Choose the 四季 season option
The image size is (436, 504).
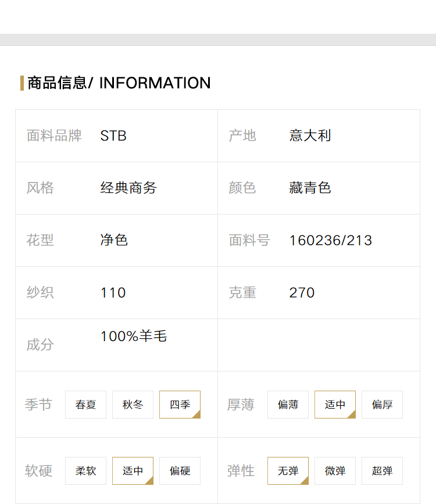pyautogui.click(x=180, y=405)
